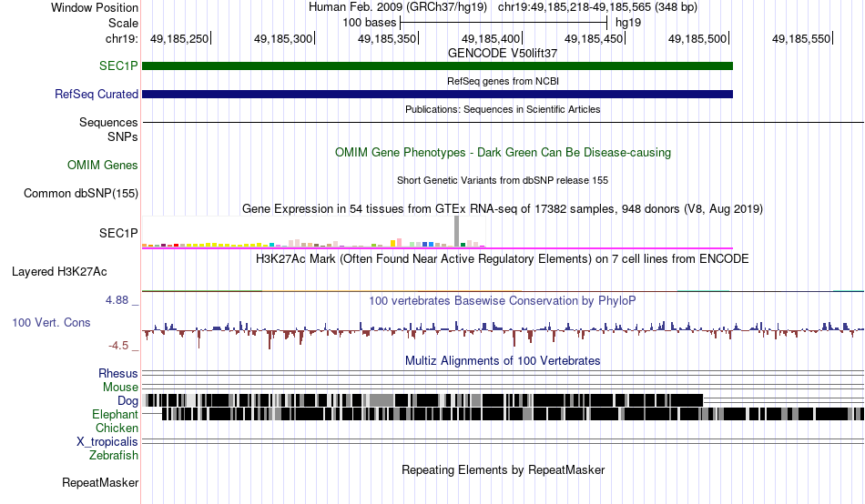Click the OMIM Genes track label
Screen dimensions: 865x504
(103, 165)
